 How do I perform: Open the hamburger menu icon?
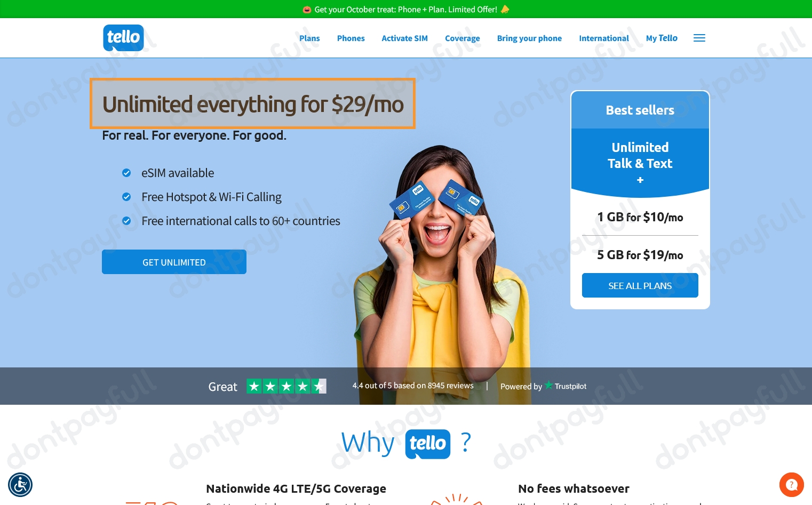point(699,38)
